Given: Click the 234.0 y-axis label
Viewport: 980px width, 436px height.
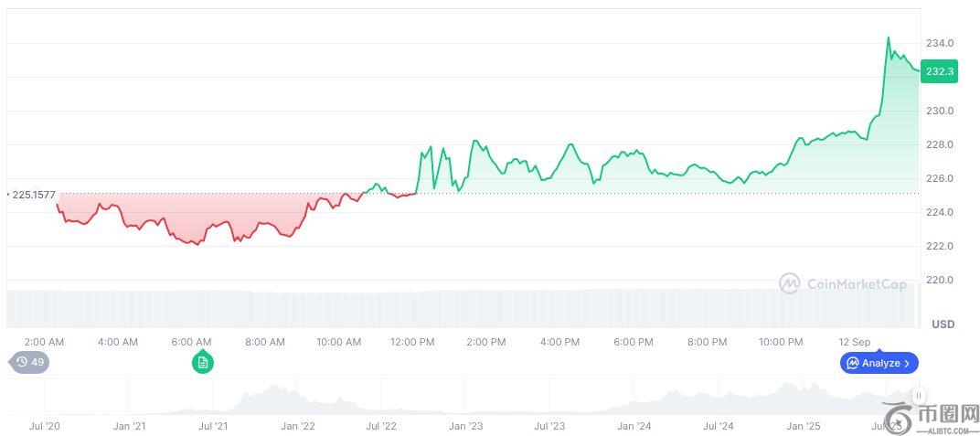Looking at the screenshot, I should tap(940, 43).
